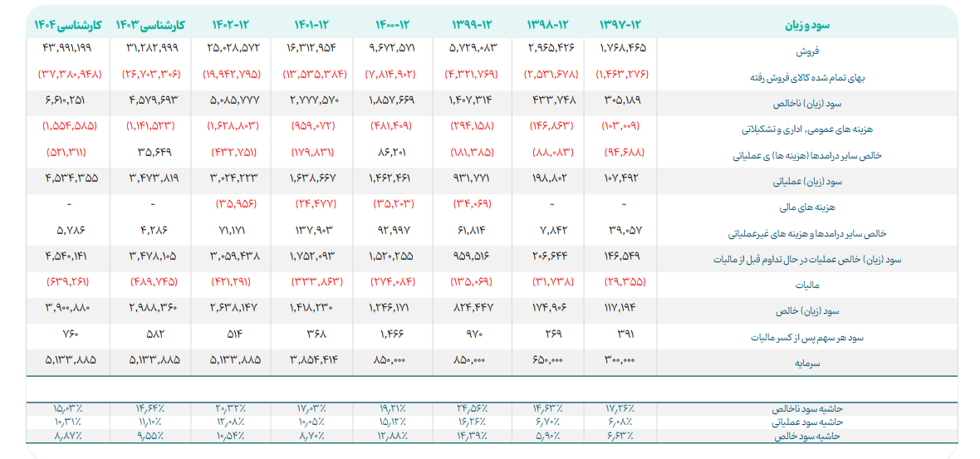Click the فروش row label
This screenshot has height=459, width=980.
click(x=830, y=51)
